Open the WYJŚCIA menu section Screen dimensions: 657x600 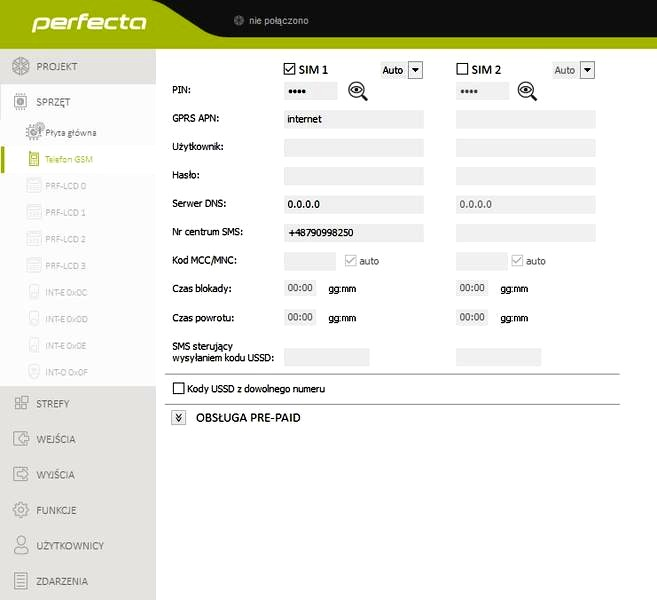pos(78,474)
